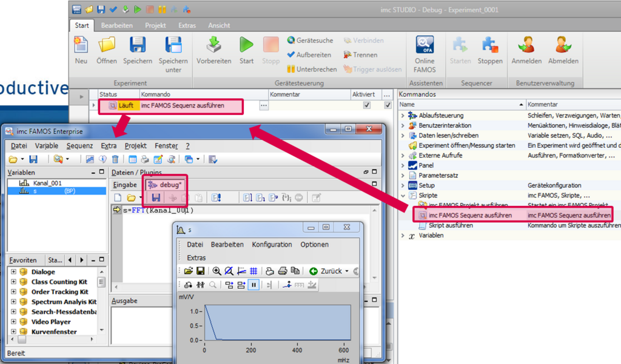
Task: Select Kanal_001 in the Variablen list
Action: pyautogui.click(x=47, y=183)
